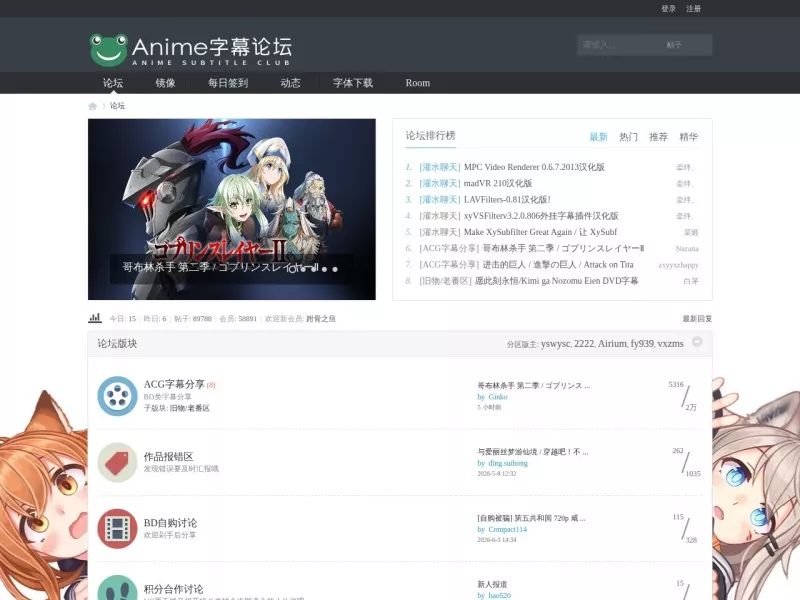Switch to the 最新 ranking tab
This screenshot has height=600, width=800.
point(598,137)
